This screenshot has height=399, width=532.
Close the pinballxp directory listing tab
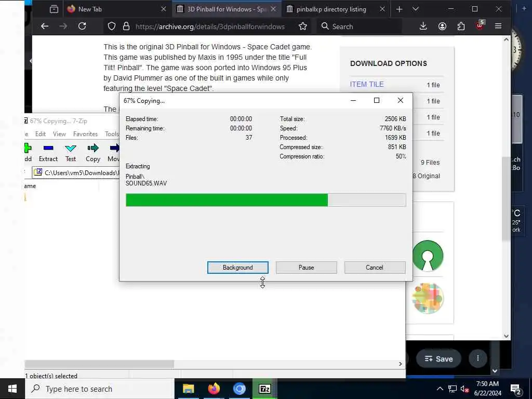(x=382, y=9)
